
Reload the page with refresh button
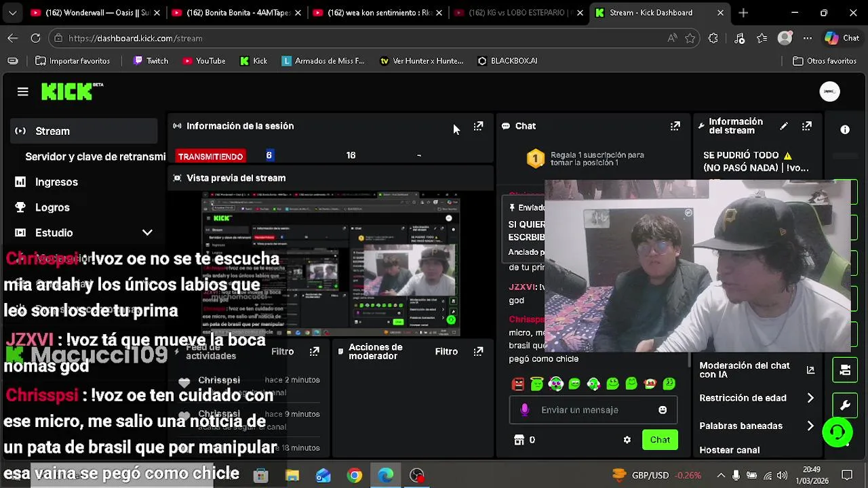click(35, 38)
